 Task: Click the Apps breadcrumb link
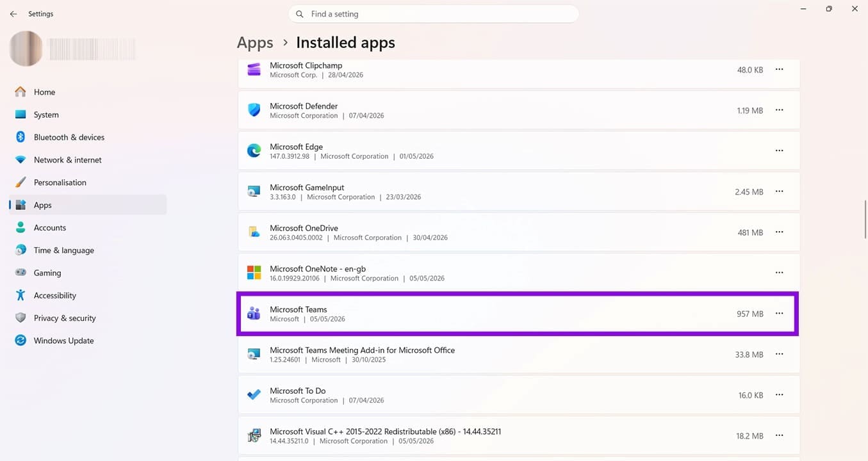click(255, 43)
